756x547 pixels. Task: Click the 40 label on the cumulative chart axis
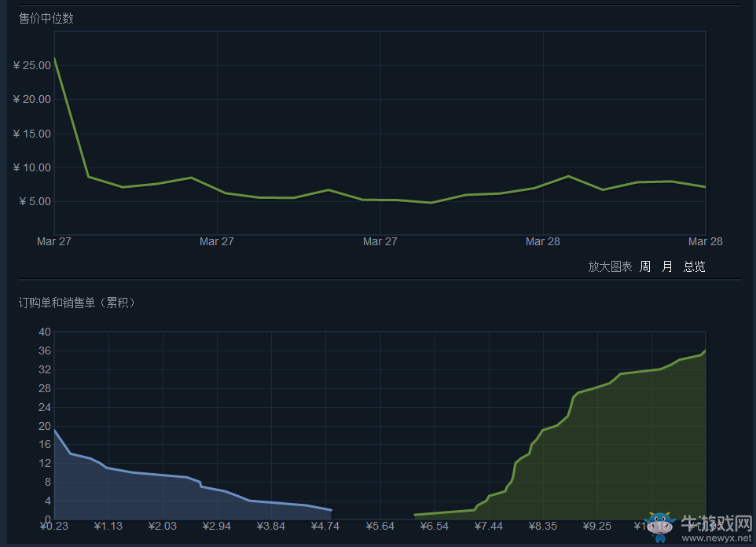tap(44, 332)
